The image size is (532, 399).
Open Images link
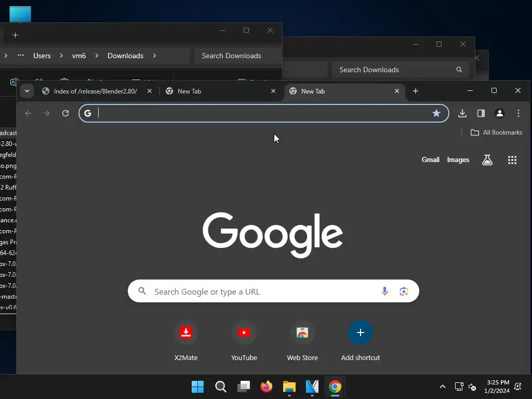coord(458,160)
